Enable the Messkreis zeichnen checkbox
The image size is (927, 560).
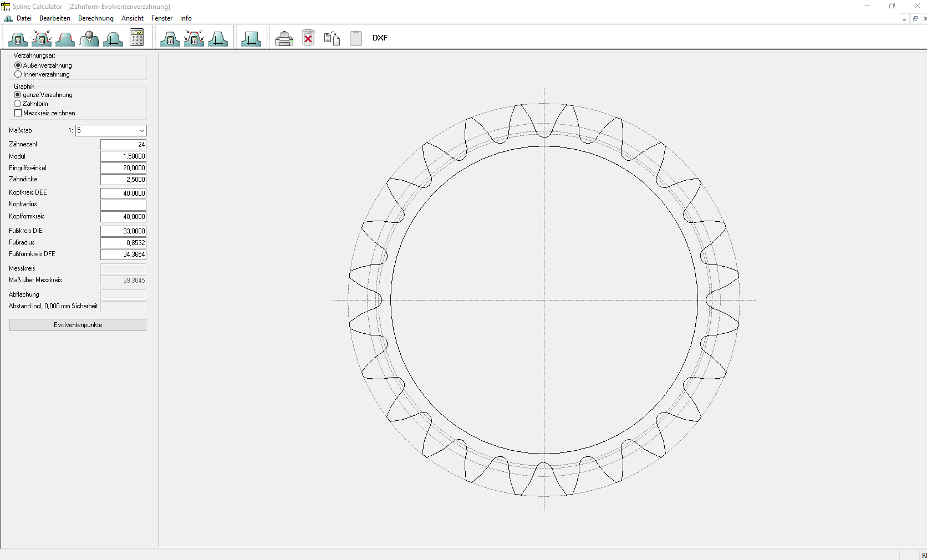tap(18, 113)
